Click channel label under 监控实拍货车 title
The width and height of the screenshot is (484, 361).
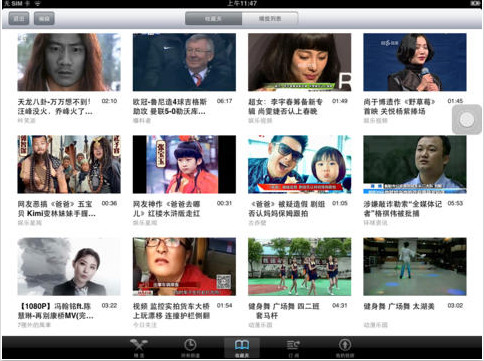[145, 325]
